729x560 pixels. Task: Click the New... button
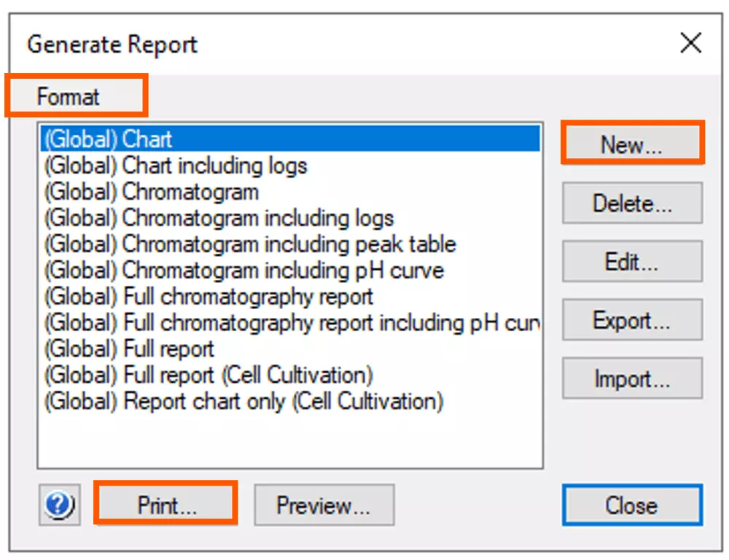(631, 144)
